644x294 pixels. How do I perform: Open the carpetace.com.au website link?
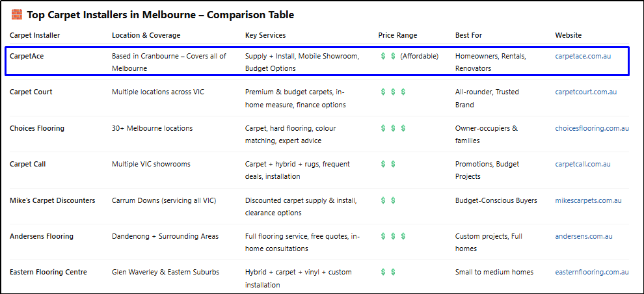pyautogui.click(x=583, y=56)
